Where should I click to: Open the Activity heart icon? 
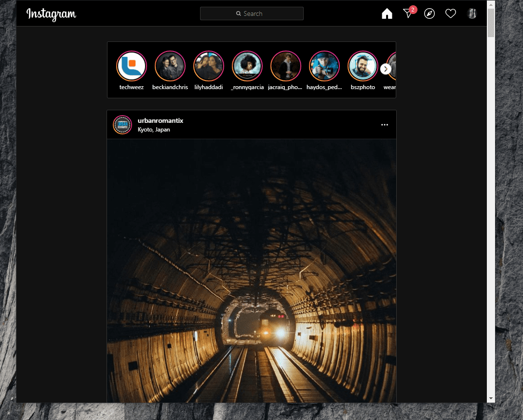[450, 13]
